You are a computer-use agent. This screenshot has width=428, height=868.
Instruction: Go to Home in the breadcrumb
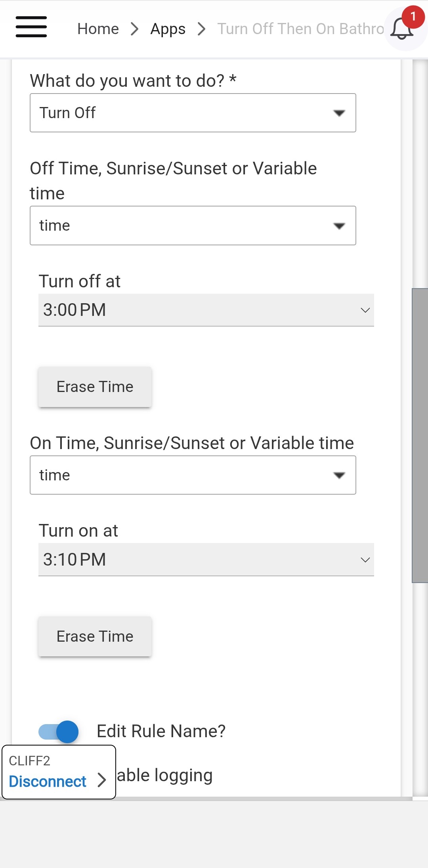(98, 29)
